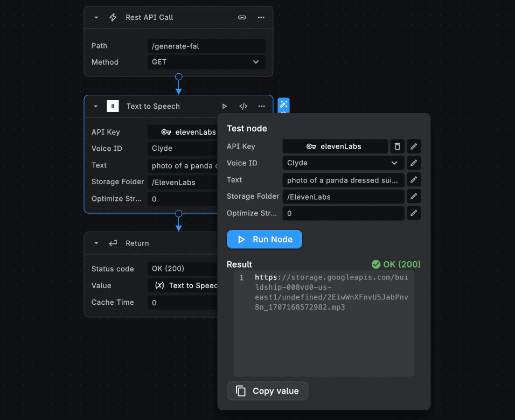Delete the elevenLabs API Key in Test node
The width and height of the screenshot is (515, 420).
[x=397, y=146]
